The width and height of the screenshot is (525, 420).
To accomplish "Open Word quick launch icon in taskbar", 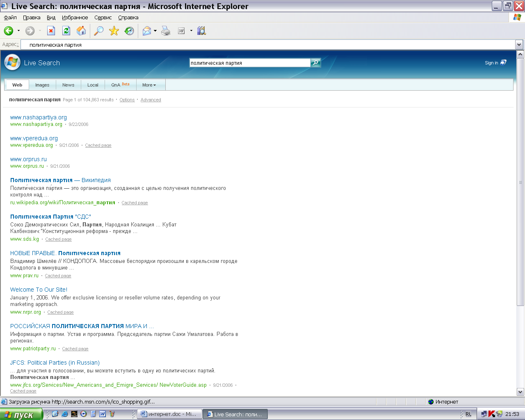I will point(103,414).
